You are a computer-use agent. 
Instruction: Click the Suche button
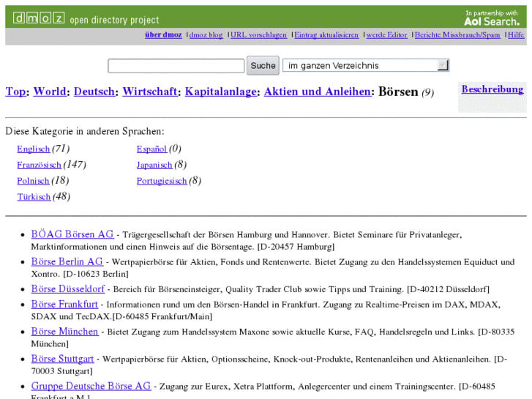point(263,66)
